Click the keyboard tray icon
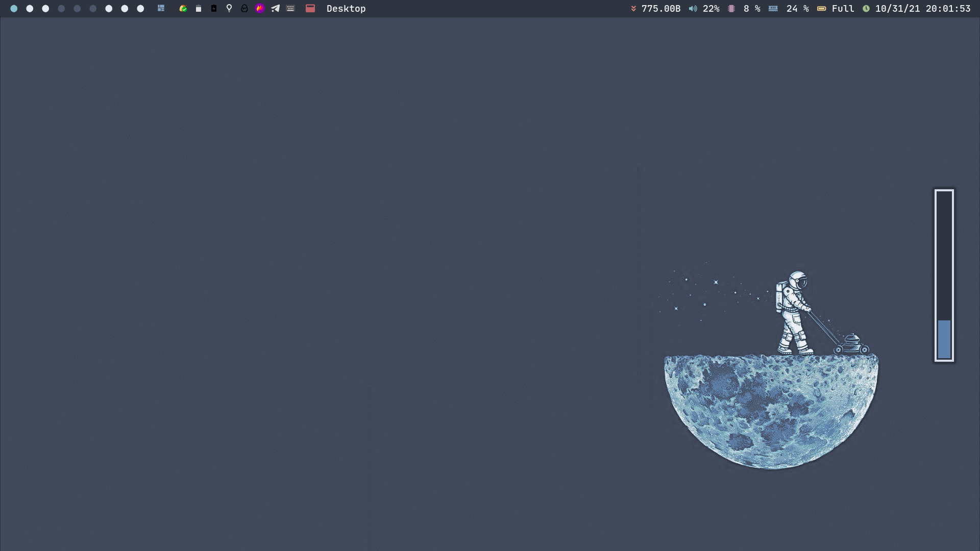 (290, 8)
